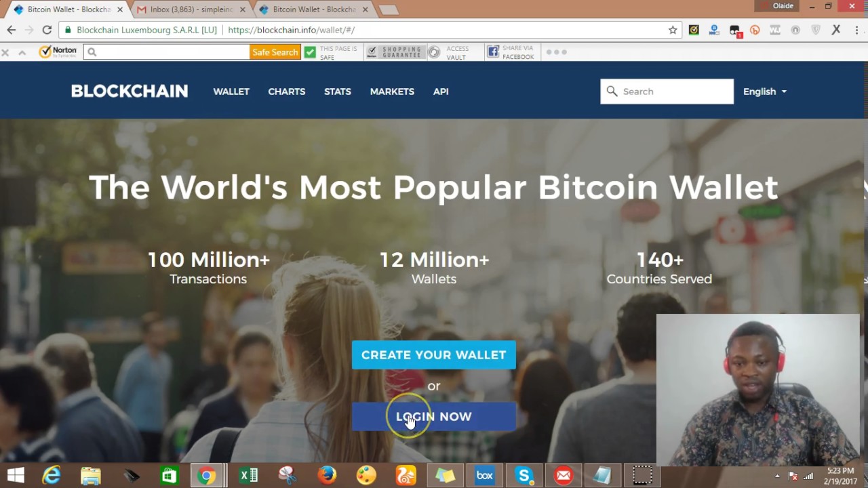Click the '100 Million+' transactions text

208,260
